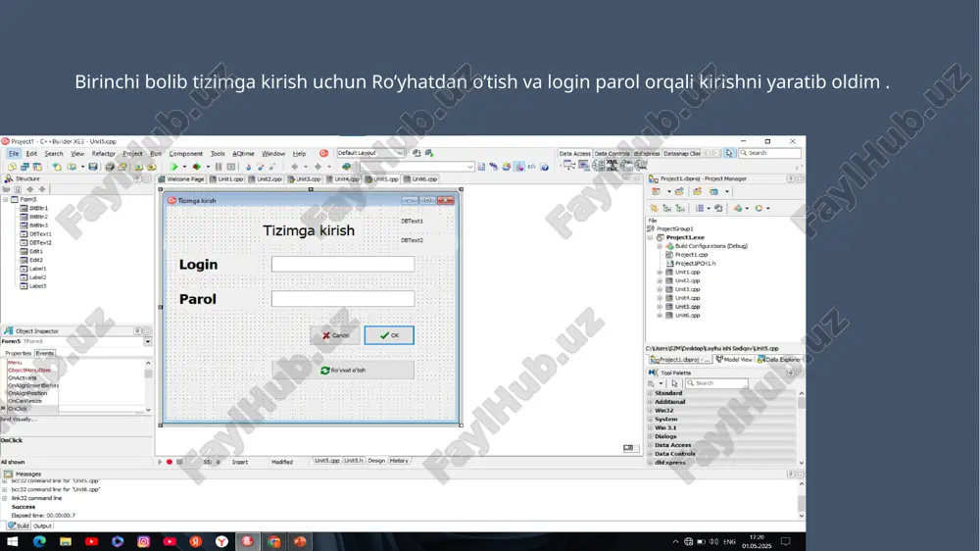Open the File menu
Screen dimensions: 980x551
pos(14,153)
